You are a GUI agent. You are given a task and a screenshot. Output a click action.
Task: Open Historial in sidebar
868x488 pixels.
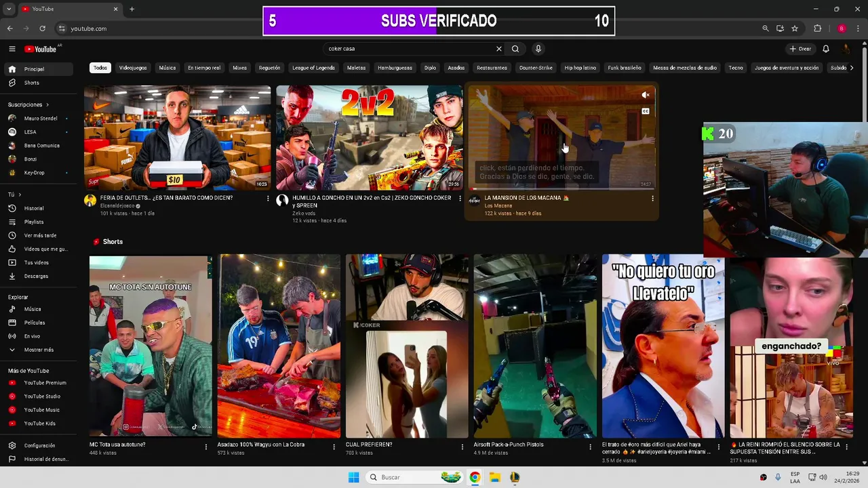[39, 208]
